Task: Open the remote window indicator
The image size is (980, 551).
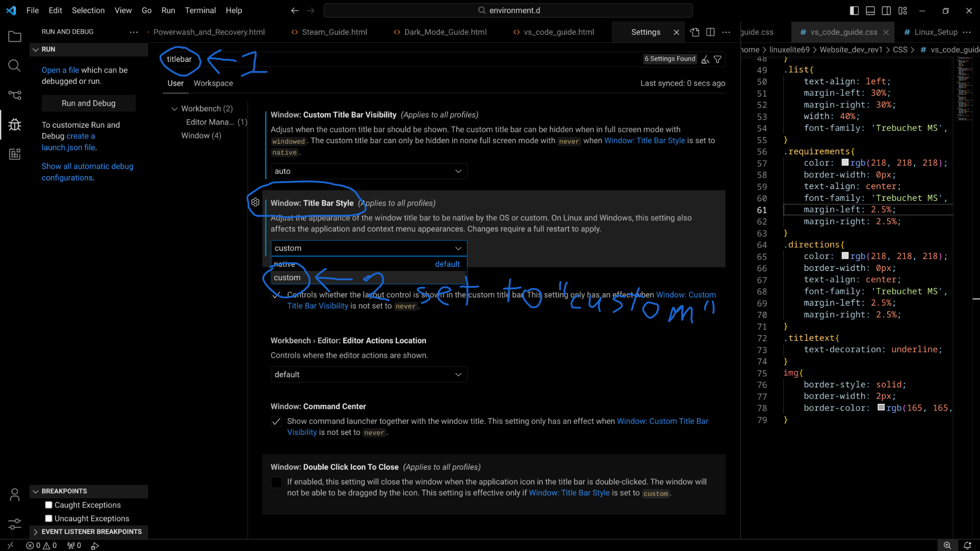Action: [x=10, y=545]
